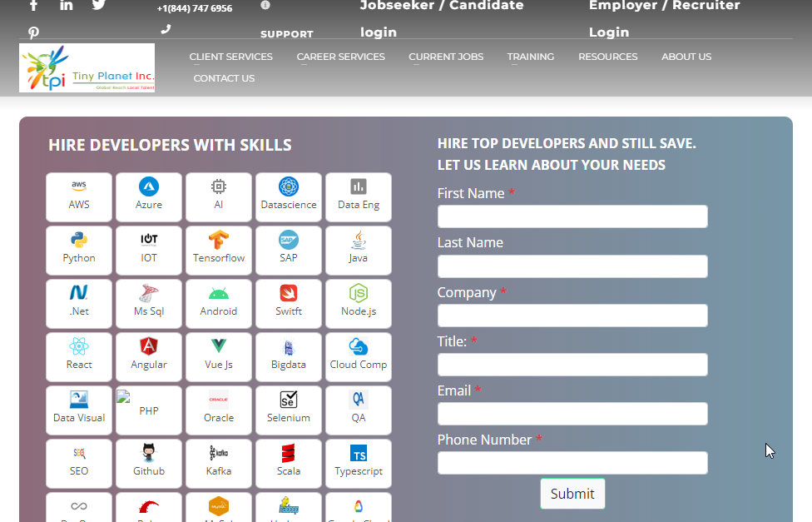
Task: Select the Cloud Comp skill tile
Action: pos(359,357)
